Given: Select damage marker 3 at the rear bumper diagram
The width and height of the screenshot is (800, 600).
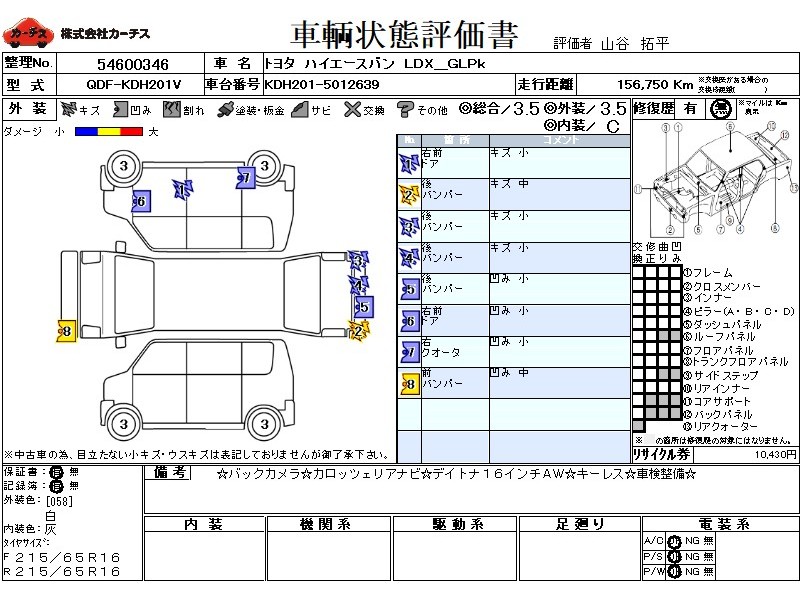Looking at the screenshot, I should coord(359,260).
